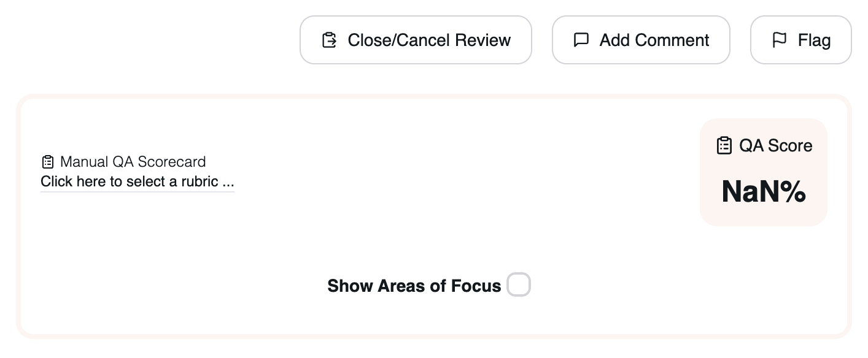Click the NaN% score value
Screen dimensions: 868x358
[x=764, y=191]
